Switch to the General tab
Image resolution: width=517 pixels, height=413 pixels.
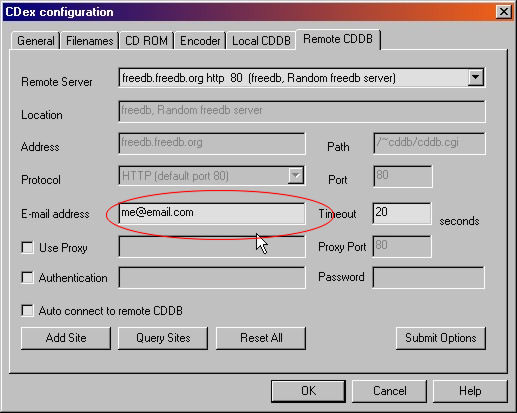(36, 41)
